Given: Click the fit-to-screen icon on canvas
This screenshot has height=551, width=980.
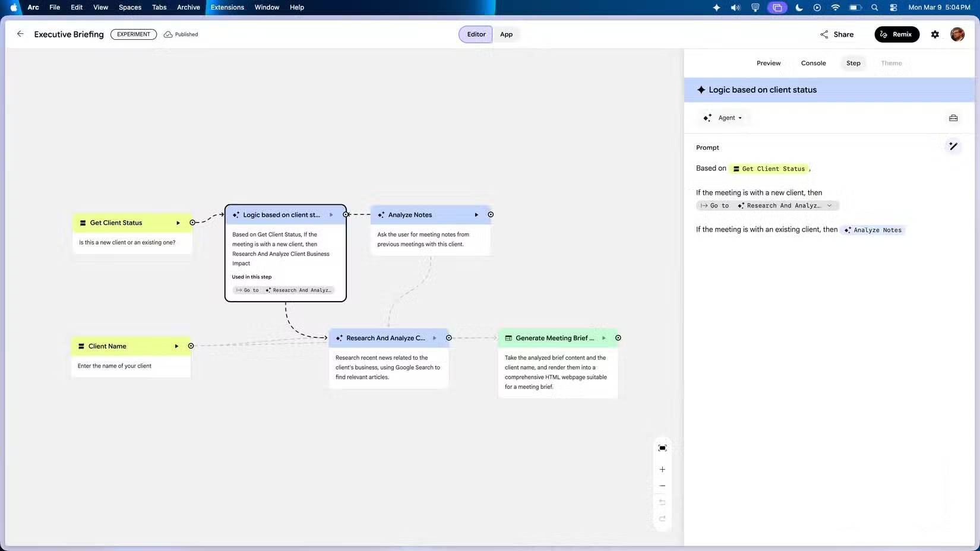Looking at the screenshot, I should coord(662,448).
